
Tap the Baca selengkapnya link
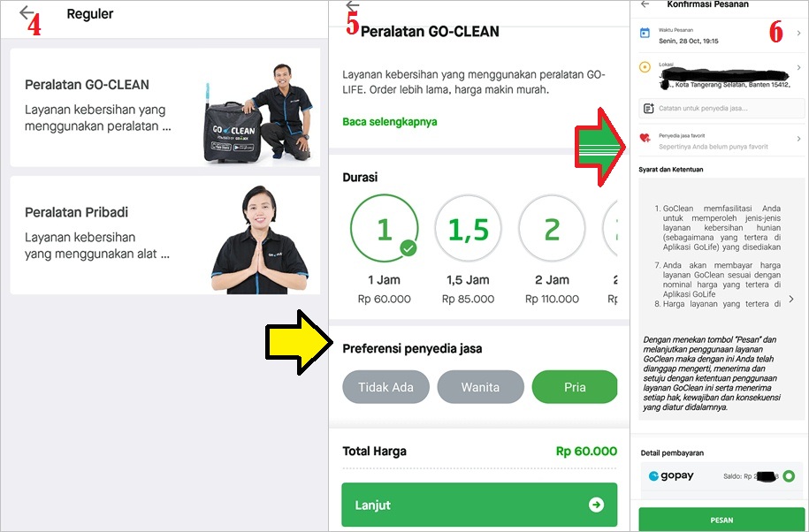click(x=390, y=122)
